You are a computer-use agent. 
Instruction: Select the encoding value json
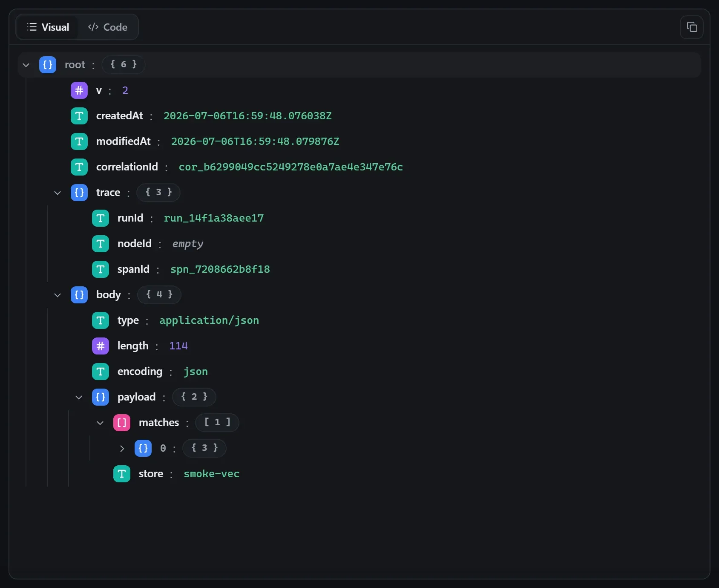(x=196, y=372)
